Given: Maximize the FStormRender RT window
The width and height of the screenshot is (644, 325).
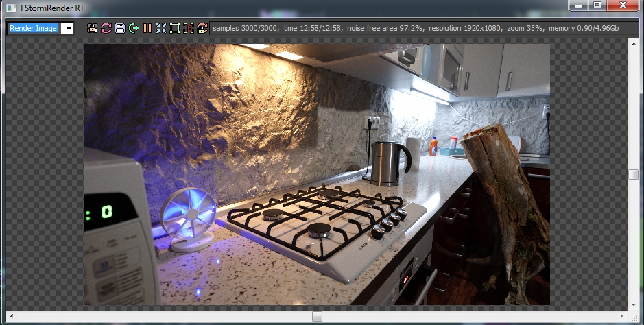Looking at the screenshot, I should click(597, 5).
